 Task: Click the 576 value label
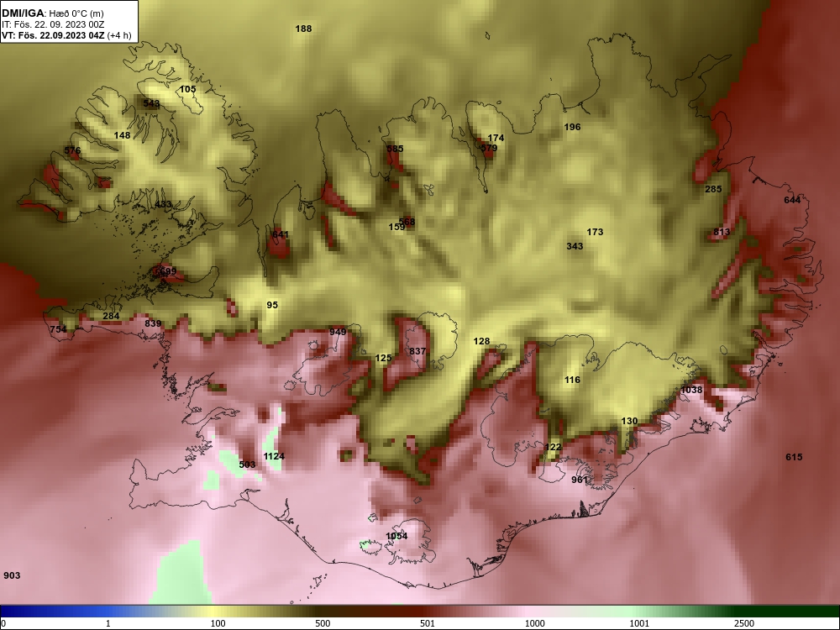pos(72,150)
